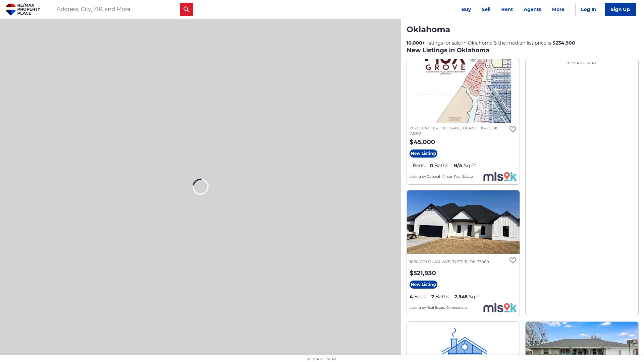Screen dimensions: 644x362
Task: Open the brick house photo card
Action: click(582, 338)
